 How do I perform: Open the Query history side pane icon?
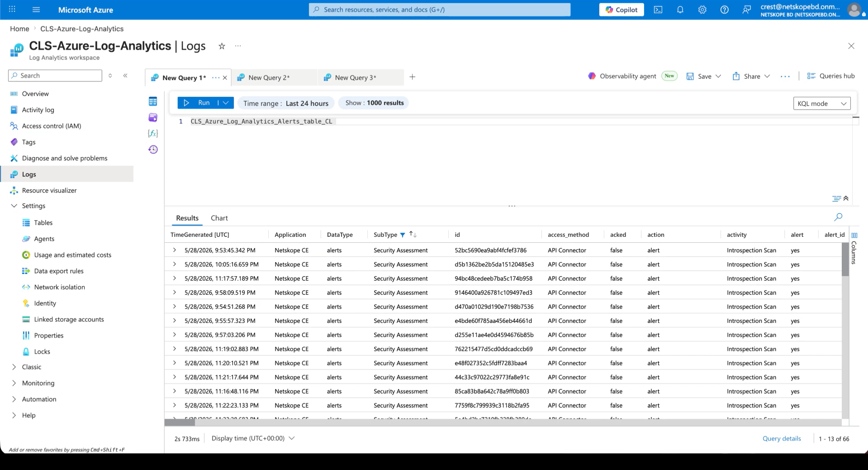[153, 149]
